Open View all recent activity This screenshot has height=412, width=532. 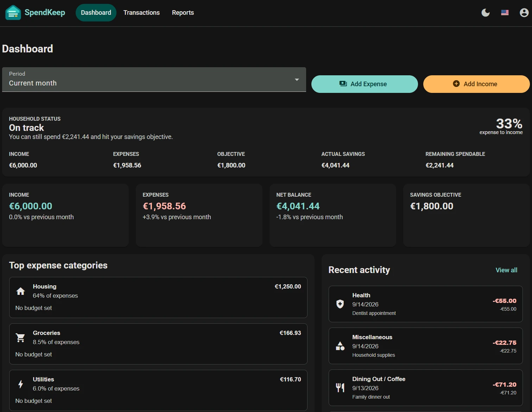[x=506, y=270]
